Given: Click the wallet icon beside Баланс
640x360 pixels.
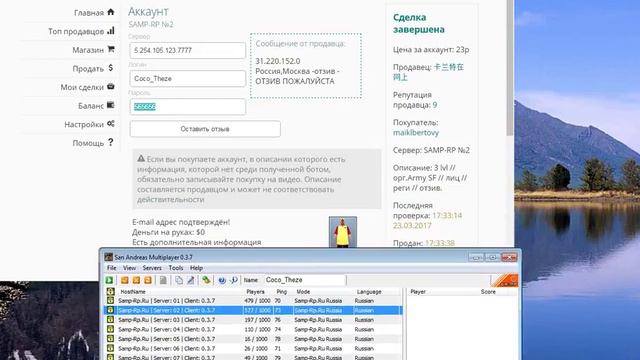Looking at the screenshot, I should [111, 105].
